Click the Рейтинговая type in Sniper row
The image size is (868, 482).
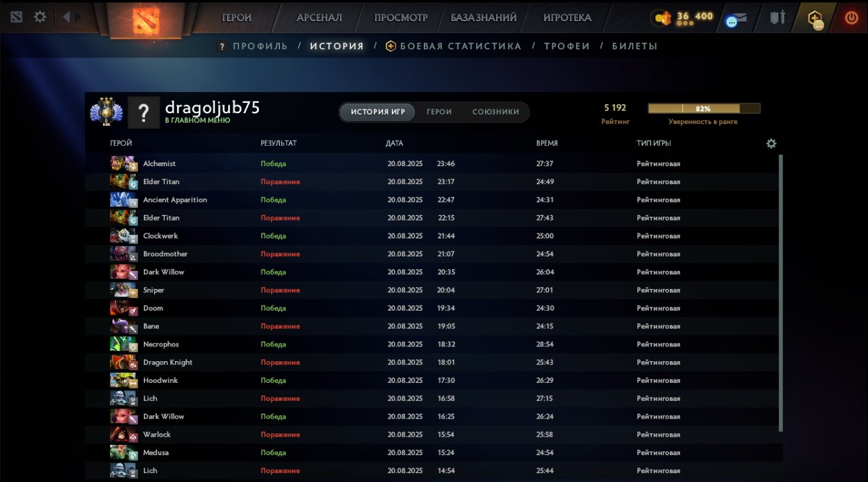pos(658,290)
